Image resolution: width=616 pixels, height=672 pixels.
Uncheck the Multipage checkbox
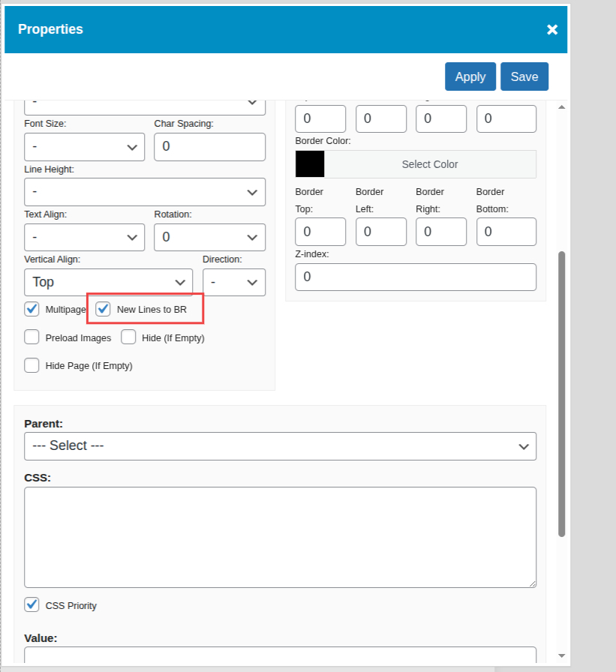32,308
